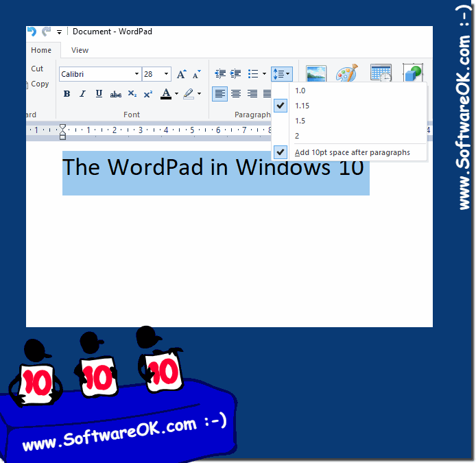Toggle Subscript formatting
This screenshot has height=463, width=476.
tap(132, 94)
